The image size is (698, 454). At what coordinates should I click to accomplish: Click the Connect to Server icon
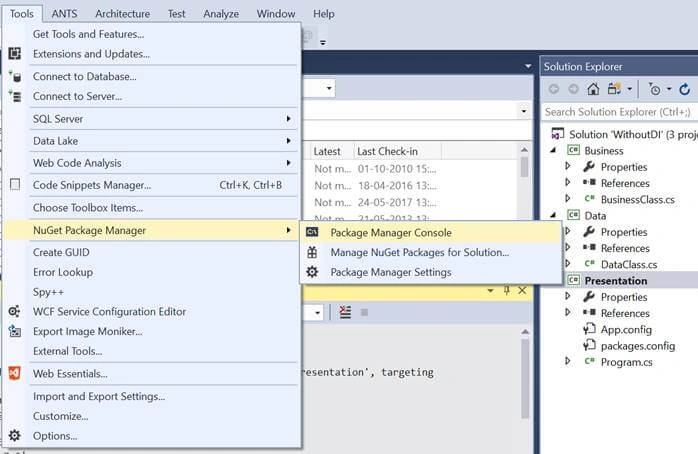pos(15,96)
